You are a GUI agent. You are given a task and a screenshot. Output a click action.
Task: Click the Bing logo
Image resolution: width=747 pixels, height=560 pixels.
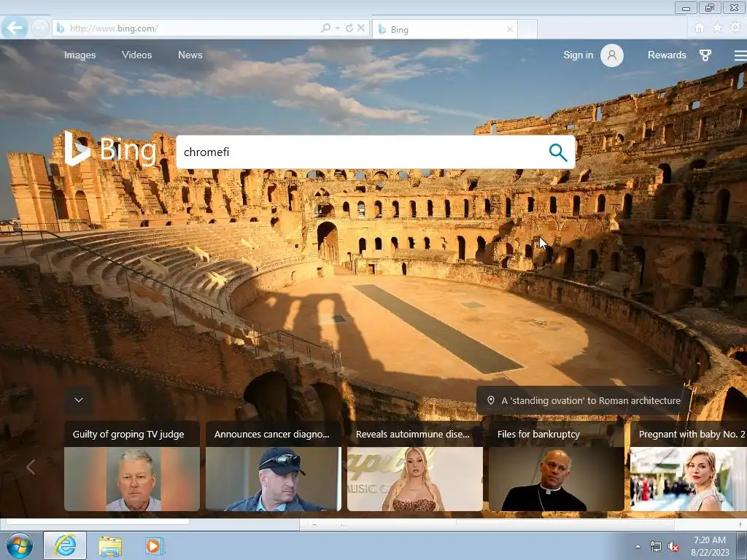coord(110,149)
